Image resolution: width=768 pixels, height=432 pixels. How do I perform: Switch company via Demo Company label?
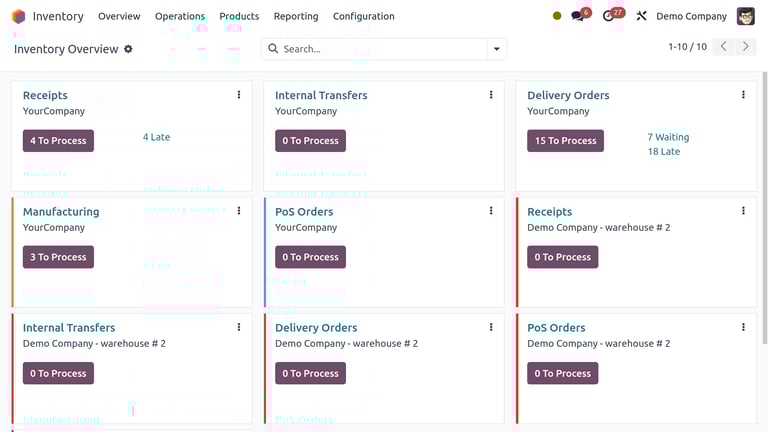click(691, 16)
